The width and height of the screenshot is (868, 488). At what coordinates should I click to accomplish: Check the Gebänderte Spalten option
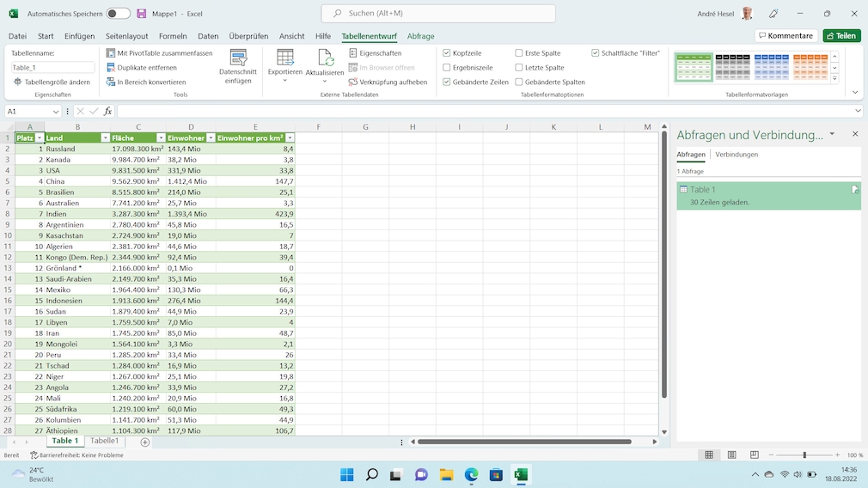click(x=519, y=82)
